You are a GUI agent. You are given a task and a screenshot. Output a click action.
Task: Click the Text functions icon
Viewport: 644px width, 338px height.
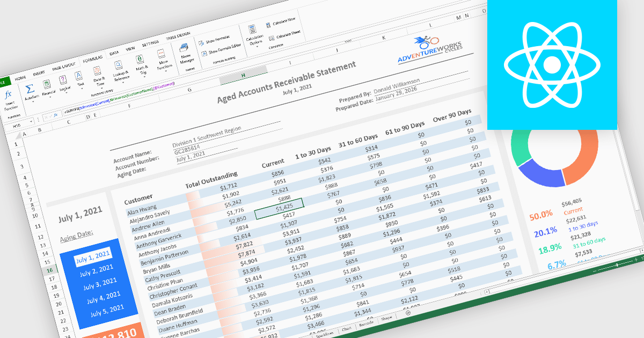click(x=79, y=76)
